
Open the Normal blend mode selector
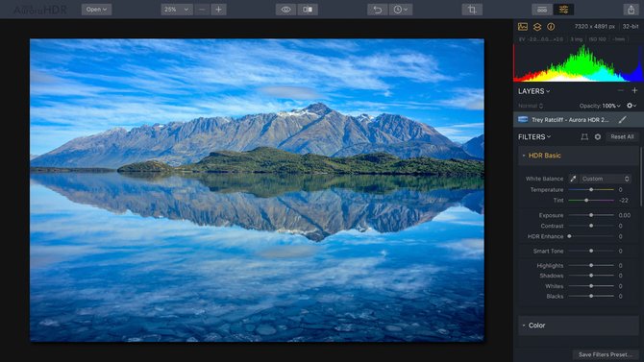(531, 106)
